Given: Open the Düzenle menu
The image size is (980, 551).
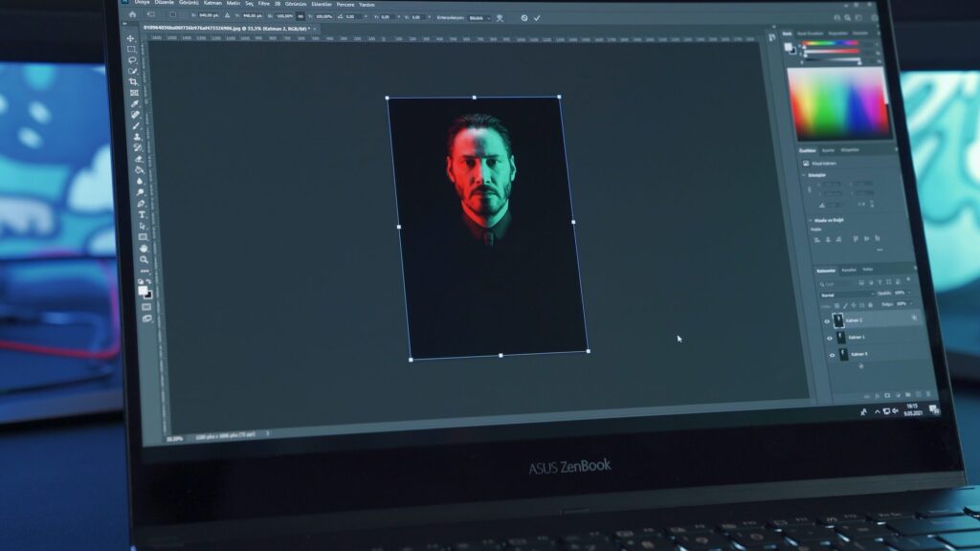Looking at the screenshot, I should [x=164, y=3].
